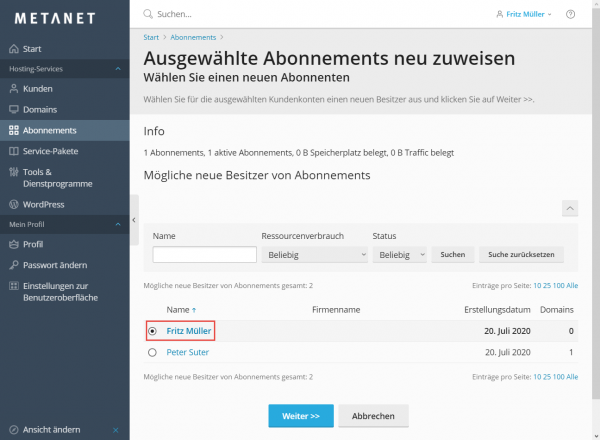
Task: Click the search magnifier icon
Action: 149,15
